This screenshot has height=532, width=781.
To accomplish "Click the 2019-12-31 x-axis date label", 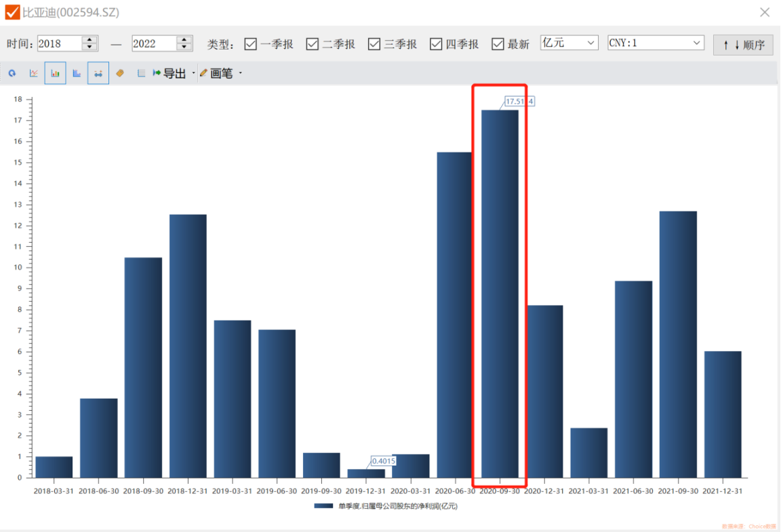I will 365,491.
